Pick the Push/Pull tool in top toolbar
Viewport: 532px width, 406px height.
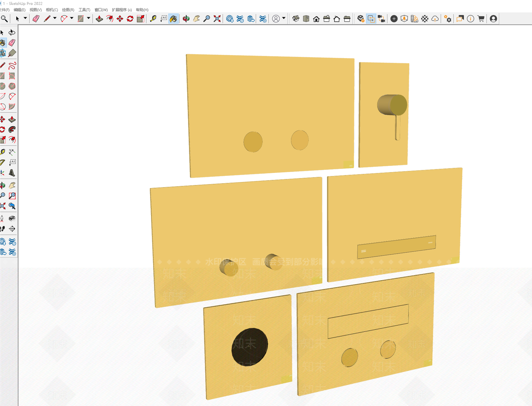[x=99, y=19]
